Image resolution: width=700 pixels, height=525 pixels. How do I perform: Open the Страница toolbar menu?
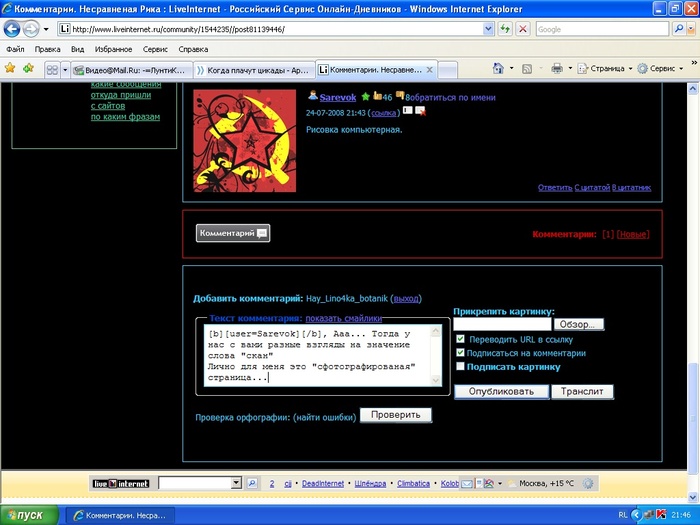tap(604, 69)
